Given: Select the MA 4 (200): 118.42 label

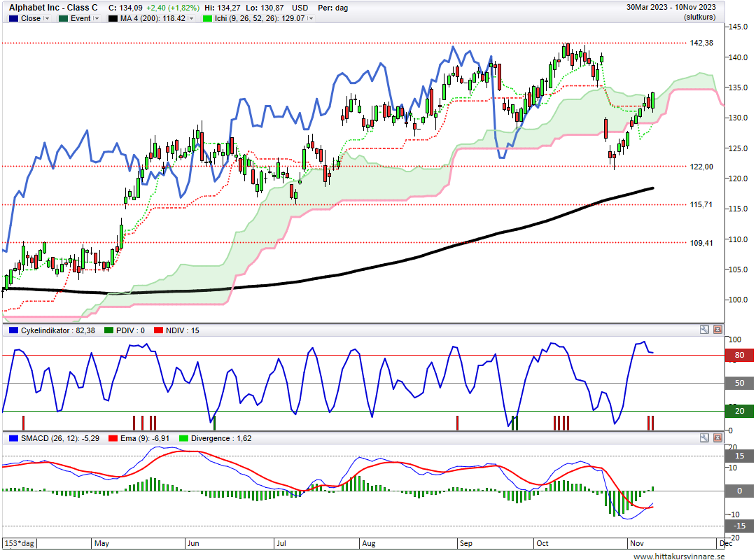Looking at the screenshot, I should click(x=153, y=18).
